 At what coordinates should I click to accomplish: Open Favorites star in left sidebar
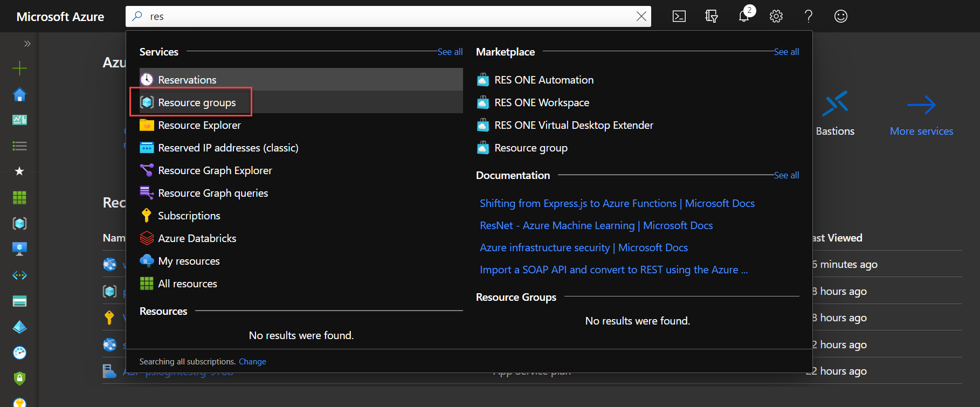[x=19, y=171]
